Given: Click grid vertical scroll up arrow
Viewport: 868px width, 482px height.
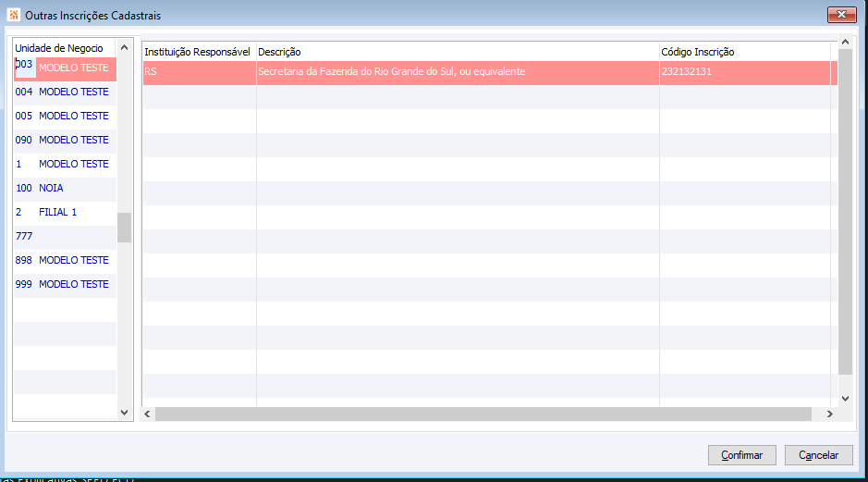Looking at the screenshot, I should tap(845, 43).
